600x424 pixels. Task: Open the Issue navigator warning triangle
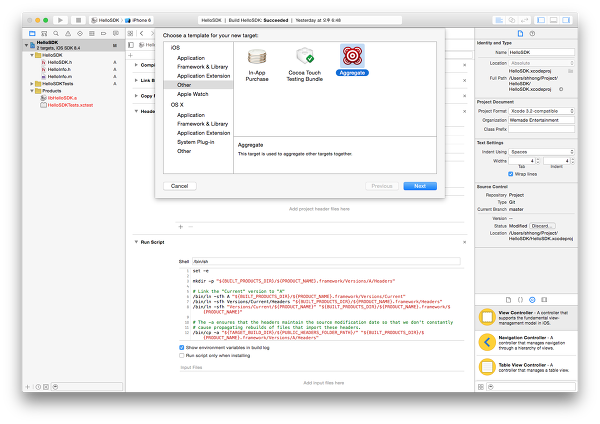click(68, 34)
